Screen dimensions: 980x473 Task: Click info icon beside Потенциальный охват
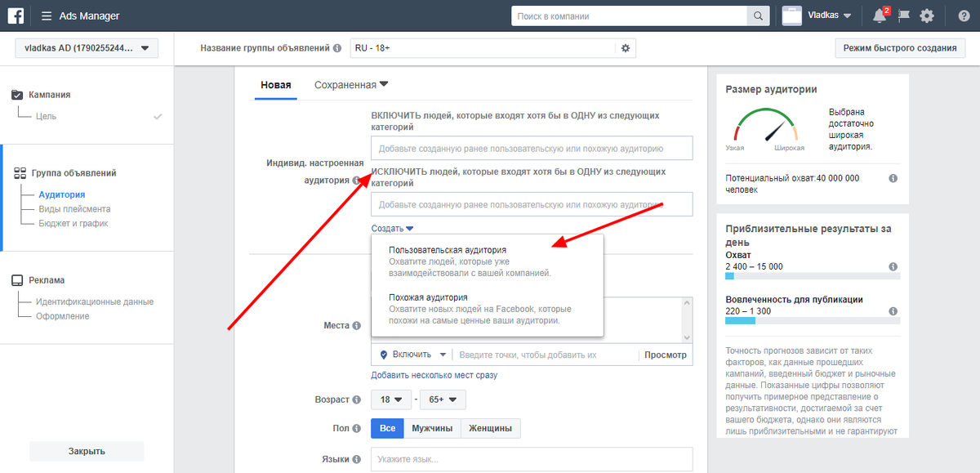(893, 178)
